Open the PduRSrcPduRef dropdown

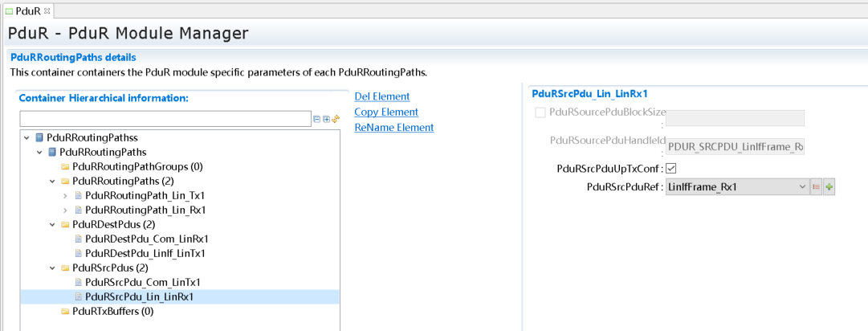(x=801, y=187)
